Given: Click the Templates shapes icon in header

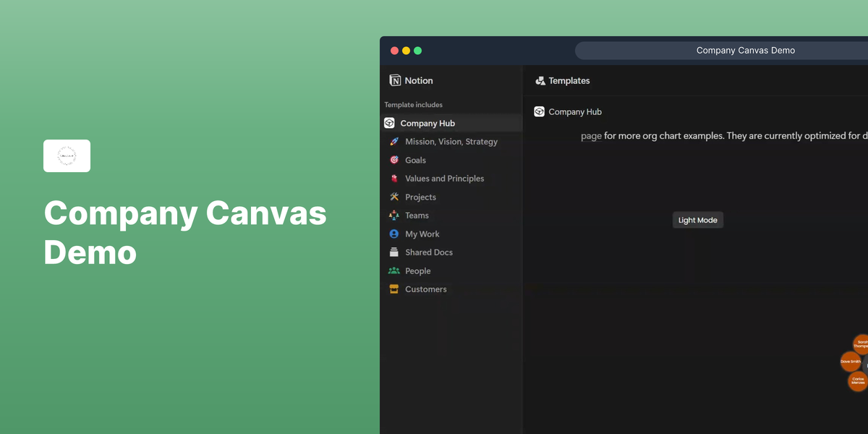Looking at the screenshot, I should point(540,81).
